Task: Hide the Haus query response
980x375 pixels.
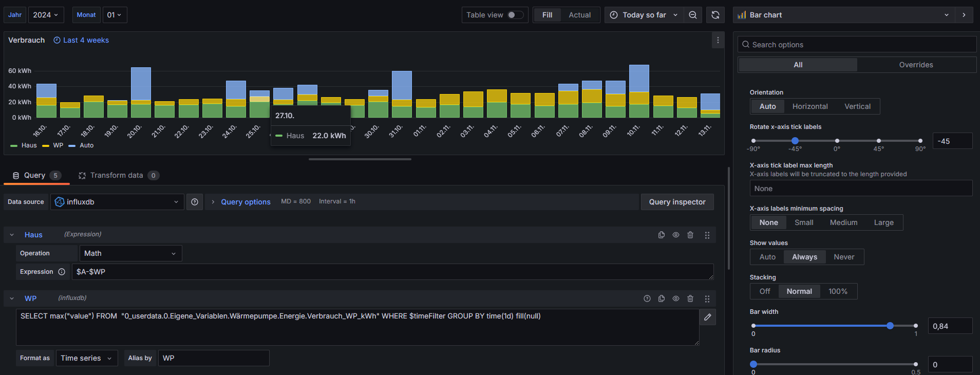Action: point(676,235)
